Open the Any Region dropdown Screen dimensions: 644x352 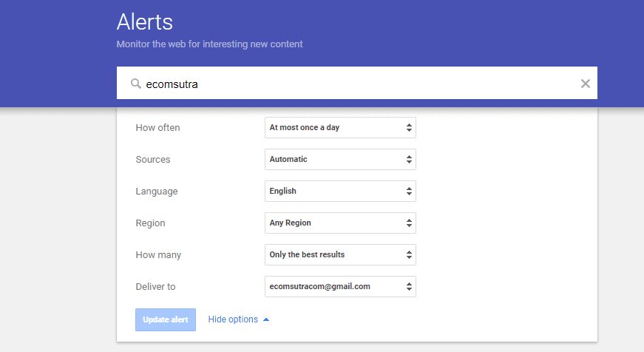[340, 223]
